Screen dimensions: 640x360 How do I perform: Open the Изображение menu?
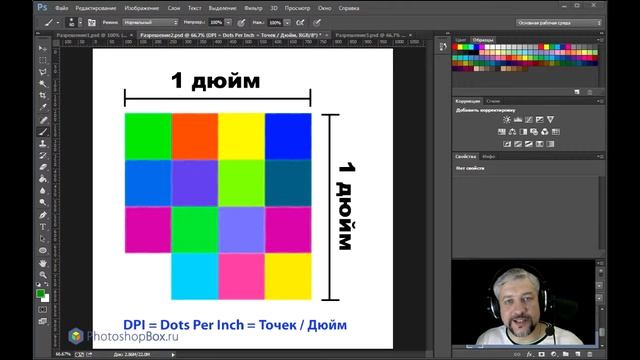click(142, 8)
